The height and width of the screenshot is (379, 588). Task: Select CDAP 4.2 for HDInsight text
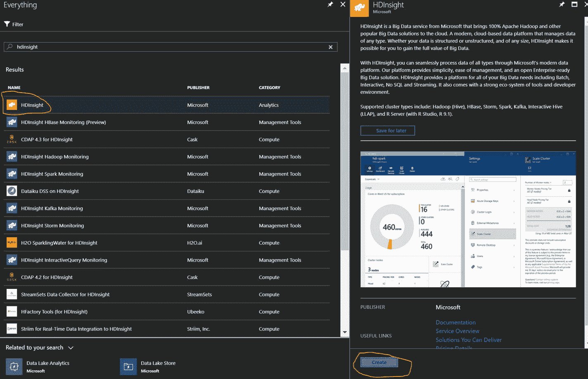(x=47, y=277)
